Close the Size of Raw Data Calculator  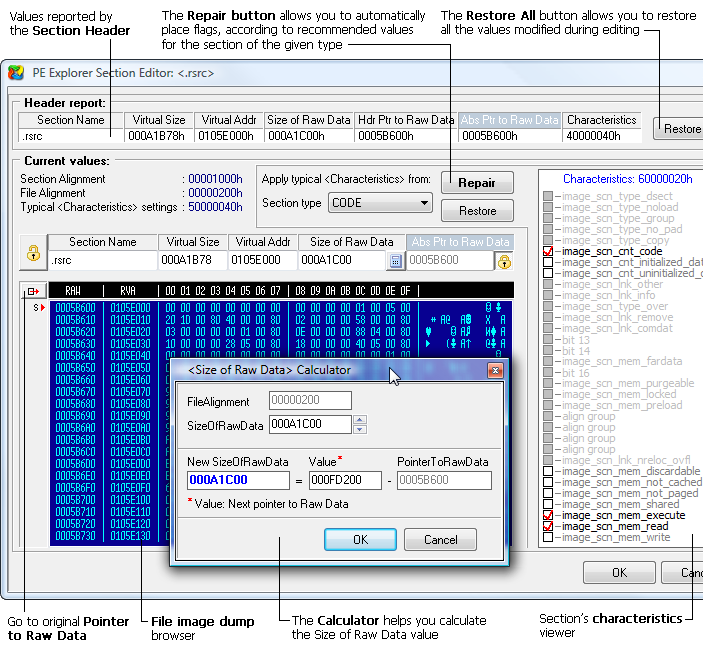click(x=494, y=370)
